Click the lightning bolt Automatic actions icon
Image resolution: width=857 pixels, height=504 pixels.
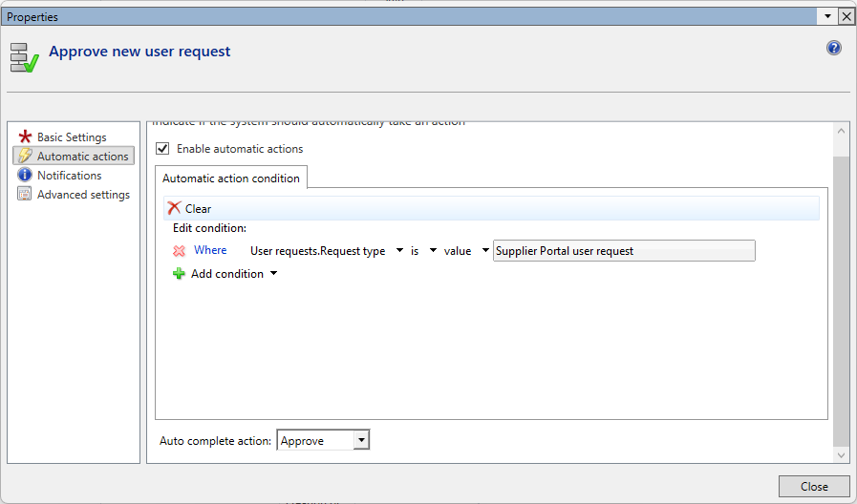(x=25, y=156)
